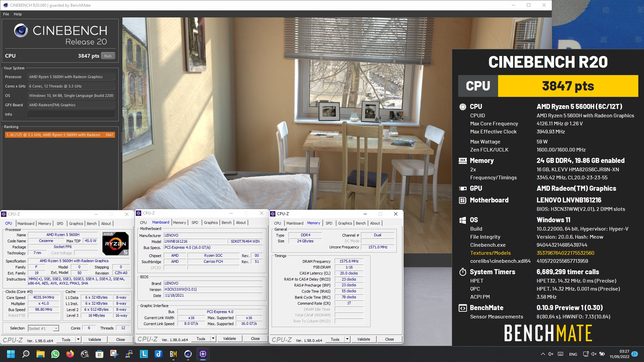Screen dimensions: 644x362
Task: Click Tools button in right CPU-Z window
Action: [x=335, y=339]
